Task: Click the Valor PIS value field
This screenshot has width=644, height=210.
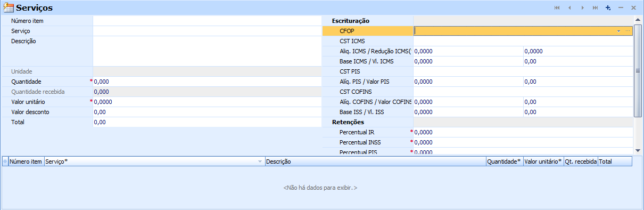Action: coord(578,82)
